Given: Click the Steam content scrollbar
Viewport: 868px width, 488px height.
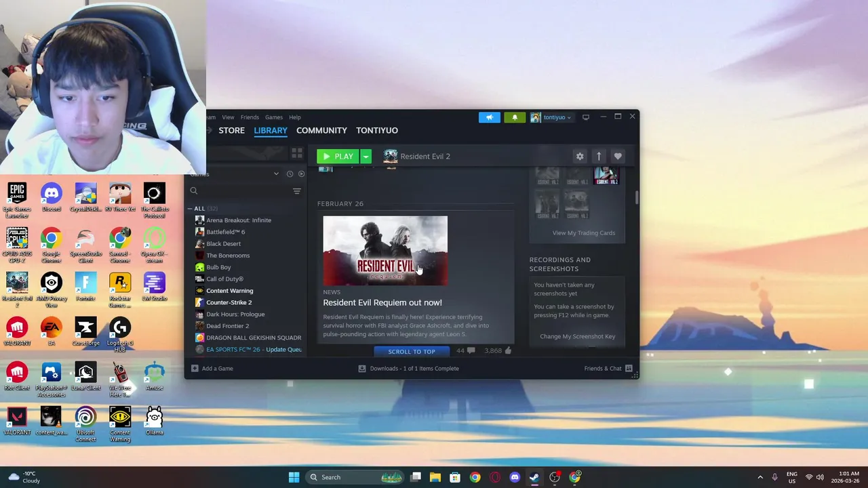Looking at the screenshot, I should point(636,198).
